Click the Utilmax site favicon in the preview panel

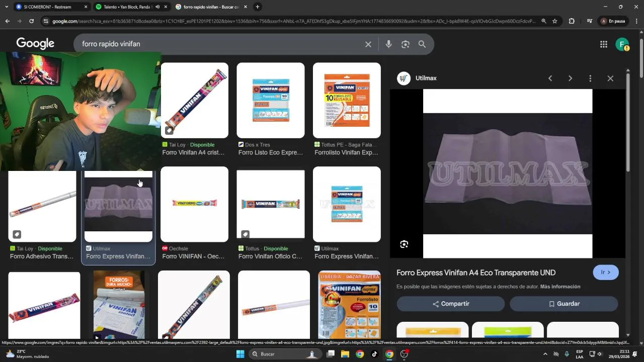click(404, 78)
